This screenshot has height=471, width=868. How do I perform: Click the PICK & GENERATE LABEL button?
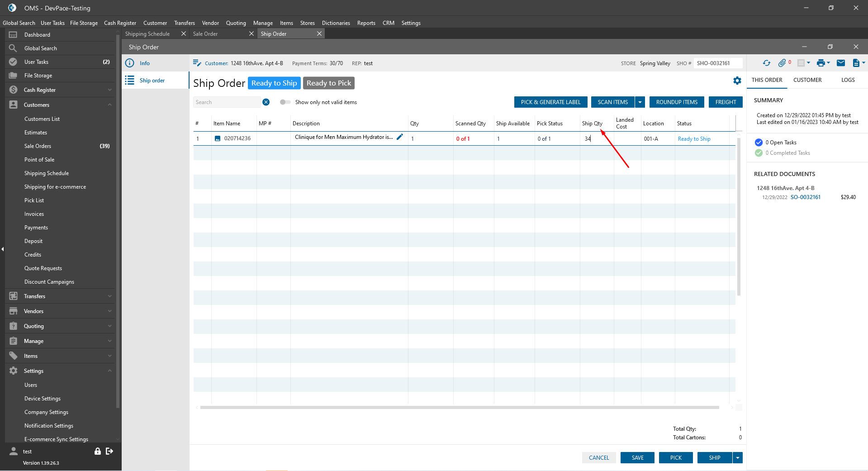[x=550, y=102]
